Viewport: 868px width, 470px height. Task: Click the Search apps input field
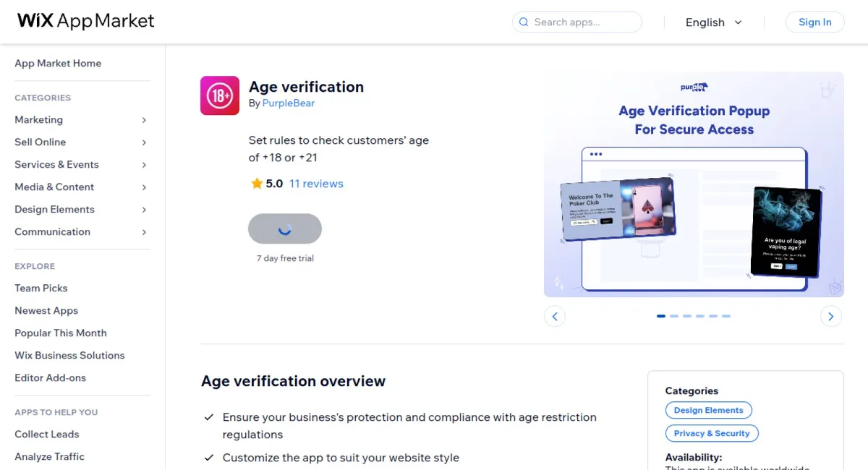point(579,22)
